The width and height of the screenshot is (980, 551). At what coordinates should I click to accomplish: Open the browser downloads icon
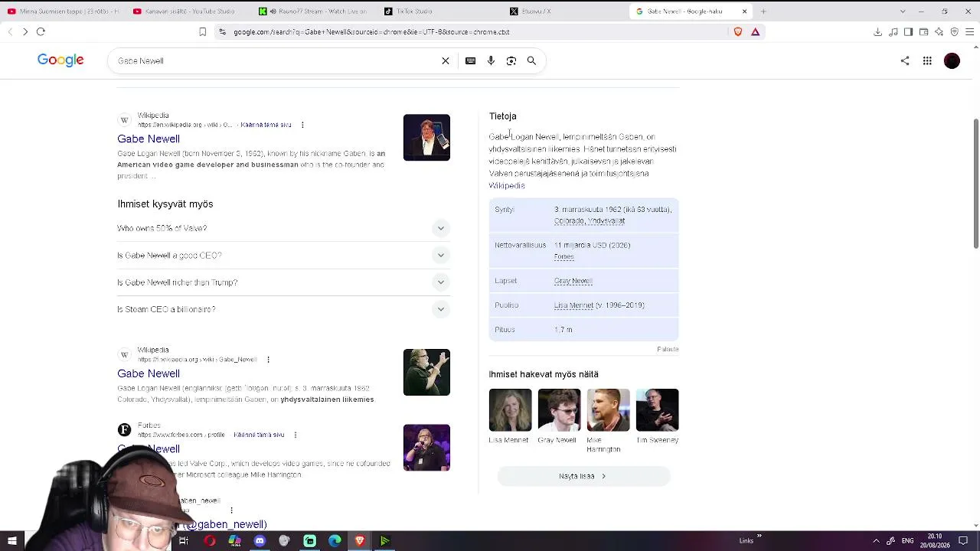pos(877,31)
